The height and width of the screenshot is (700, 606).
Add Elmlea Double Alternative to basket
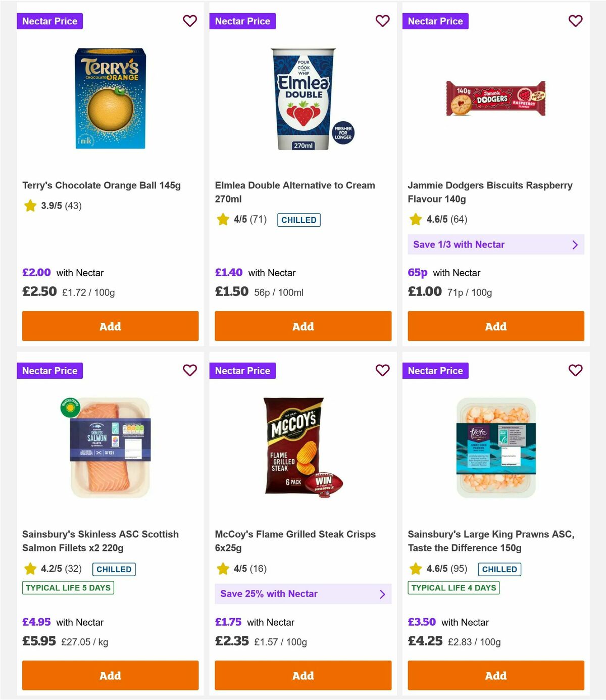click(303, 326)
